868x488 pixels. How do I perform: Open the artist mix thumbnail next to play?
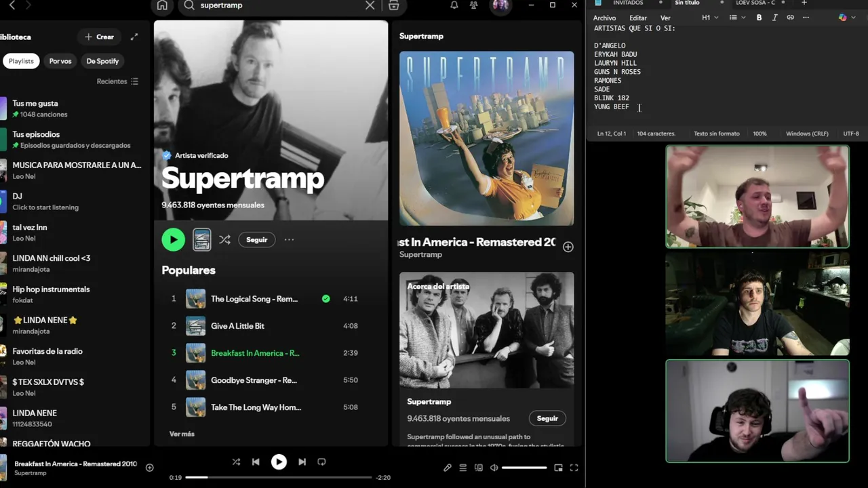pyautogui.click(x=202, y=239)
